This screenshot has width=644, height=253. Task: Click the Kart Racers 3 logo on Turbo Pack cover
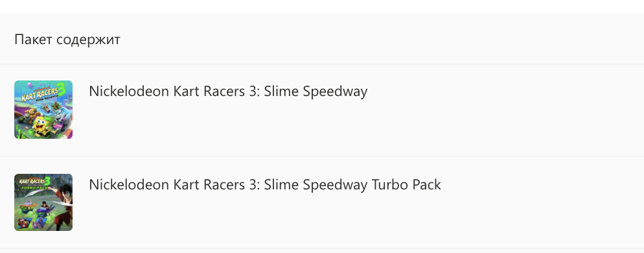coord(37,182)
